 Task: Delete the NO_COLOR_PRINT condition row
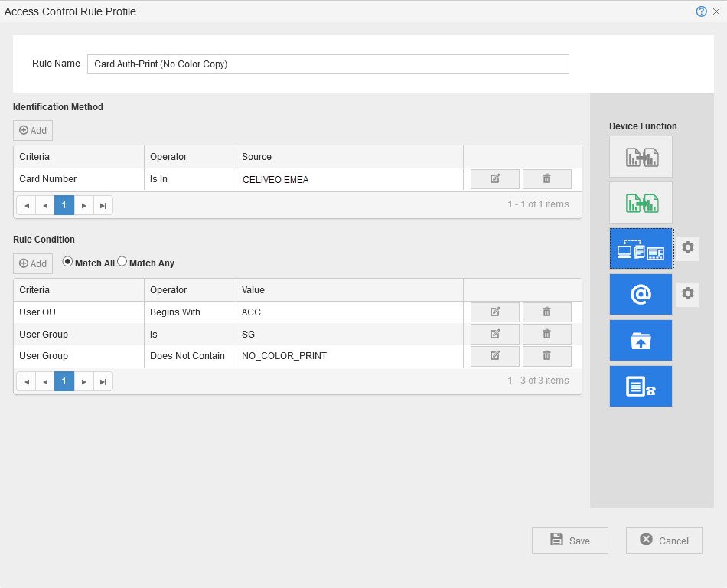546,356
